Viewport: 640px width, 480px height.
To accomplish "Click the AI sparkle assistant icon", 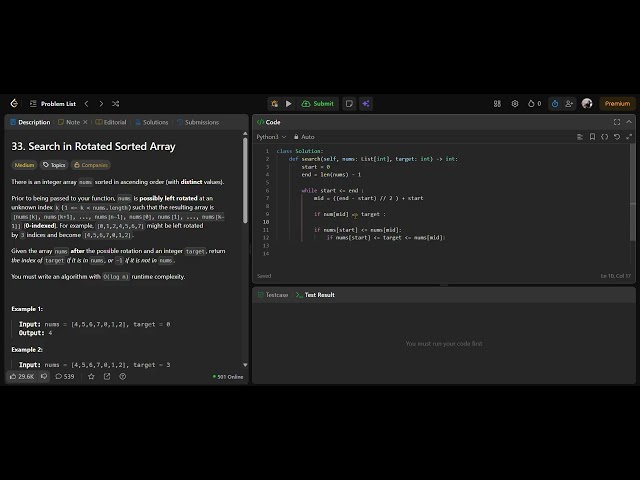I will point(366,104).
